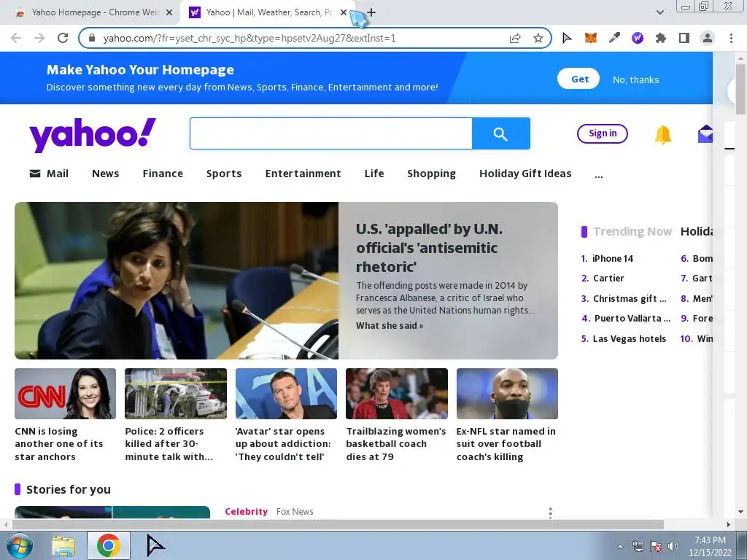Open the Las Vegas hotels trending link
Screen dimensions: 747x560
tap(630, 338)
